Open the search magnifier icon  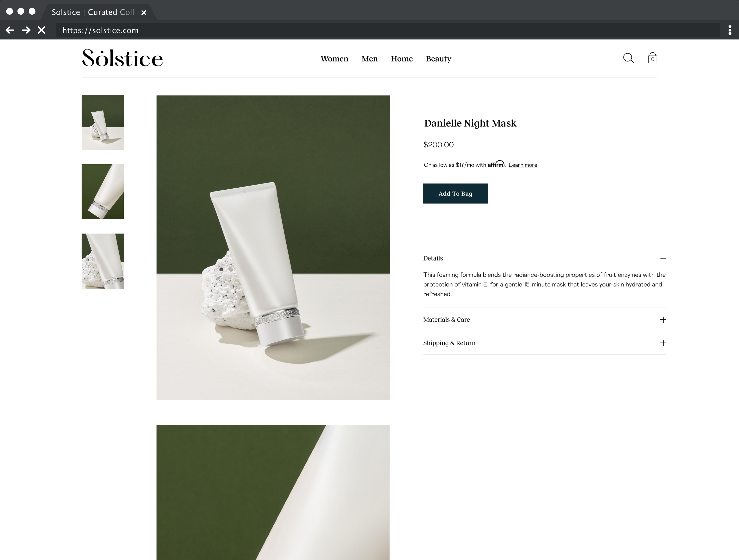(x=628, y=58)
